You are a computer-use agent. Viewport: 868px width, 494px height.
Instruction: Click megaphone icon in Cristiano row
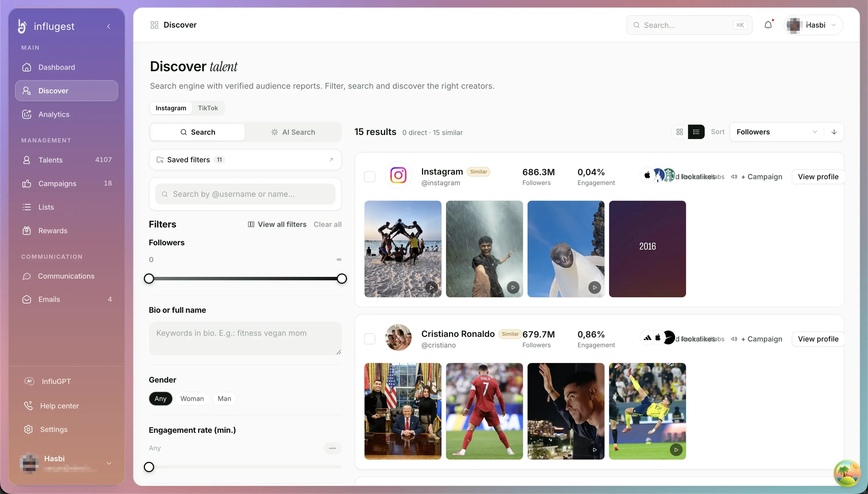734,339
